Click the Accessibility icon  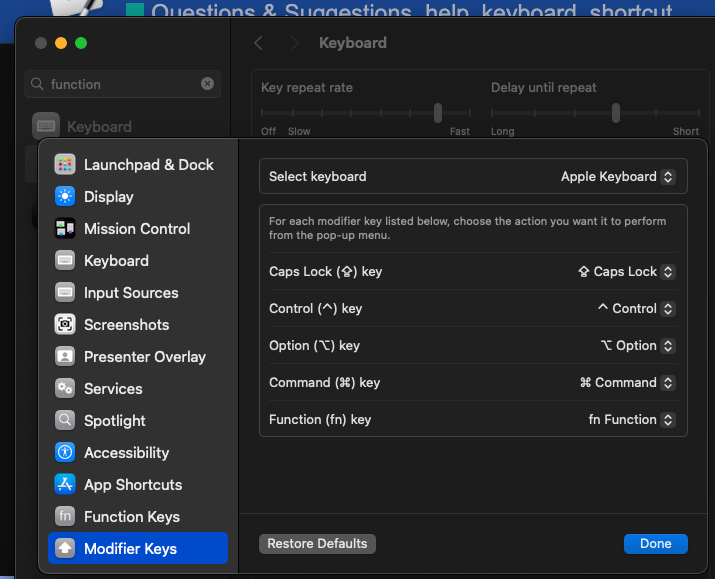(65, 453)
